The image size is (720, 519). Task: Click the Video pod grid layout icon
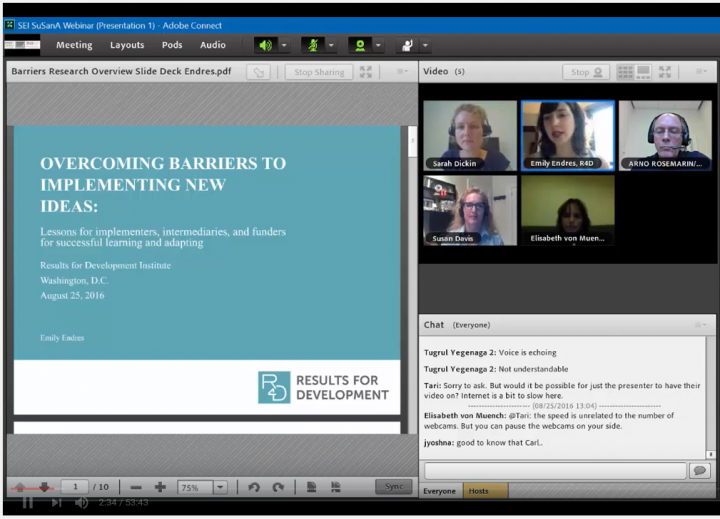pyautogui.click(x=626, y=72)
